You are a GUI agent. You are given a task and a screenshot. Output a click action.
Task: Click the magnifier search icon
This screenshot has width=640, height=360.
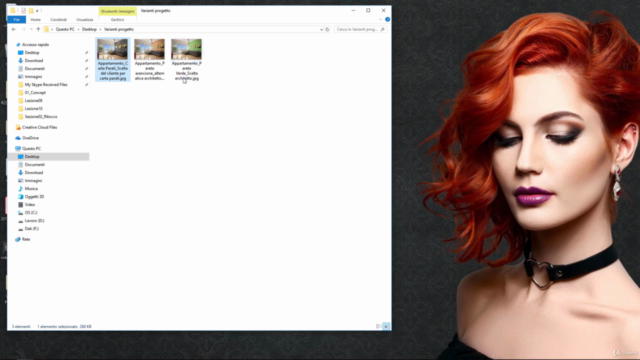(x=382, y=29)
